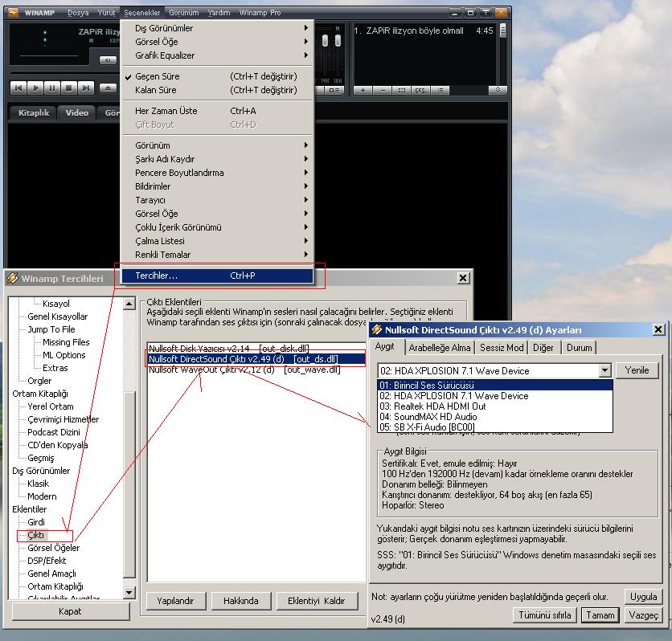Toggle Geçen Süre checked menu item
Screen dimensions: 672x641
coord(218,76)
